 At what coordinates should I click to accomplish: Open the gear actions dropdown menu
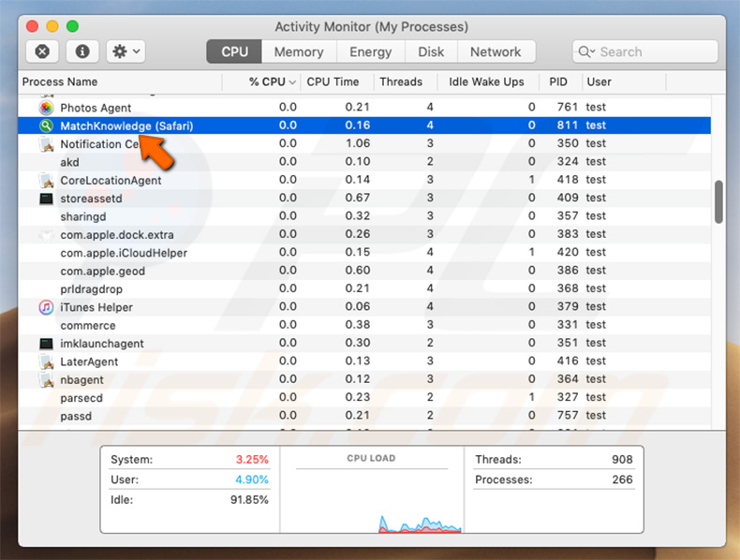click(x=125, y=52)
